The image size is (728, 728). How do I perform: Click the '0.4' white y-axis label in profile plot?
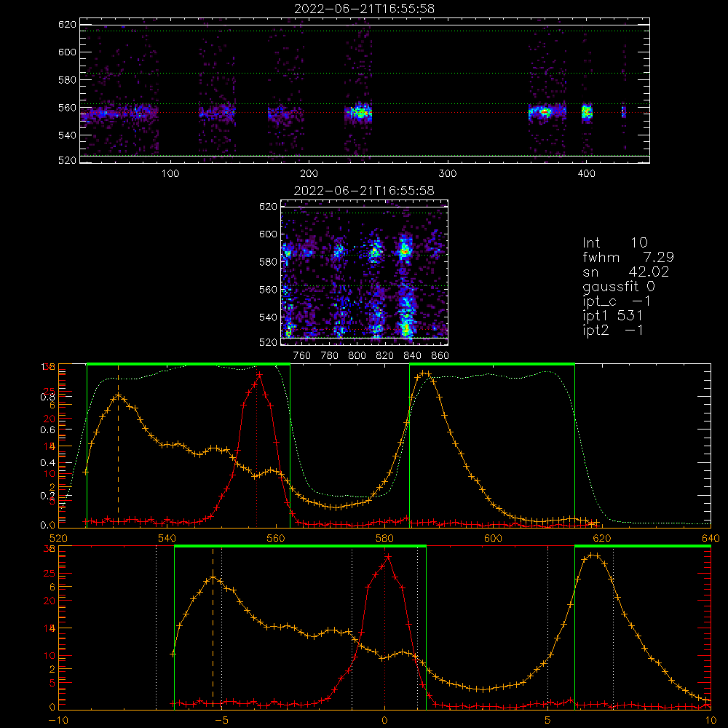(x=47, y=462)
